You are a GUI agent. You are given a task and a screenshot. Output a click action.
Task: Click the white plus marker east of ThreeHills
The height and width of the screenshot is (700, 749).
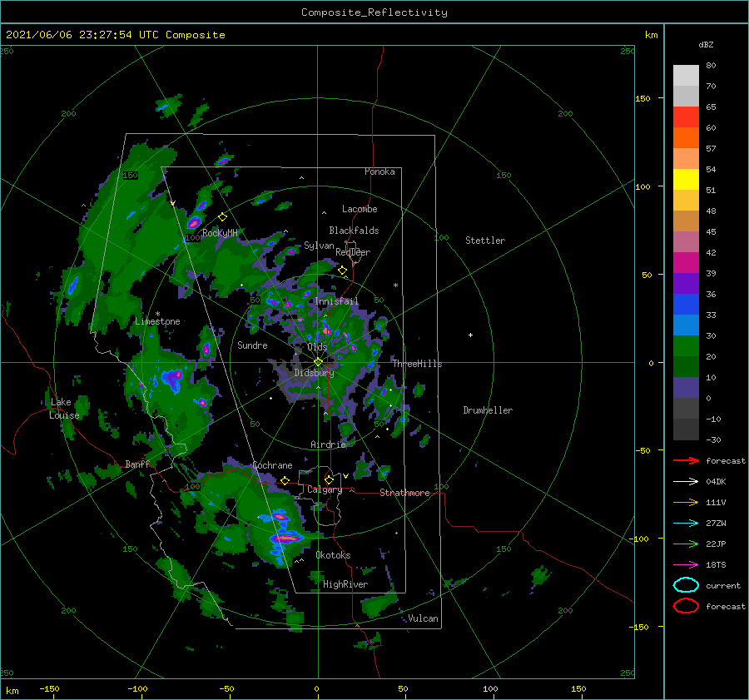[470, 335]
